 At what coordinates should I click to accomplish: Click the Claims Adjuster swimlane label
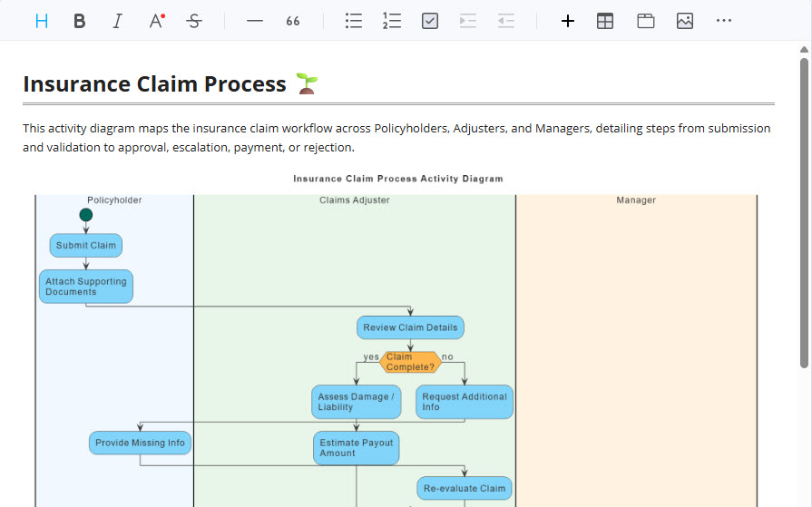(x=354, y=200)
